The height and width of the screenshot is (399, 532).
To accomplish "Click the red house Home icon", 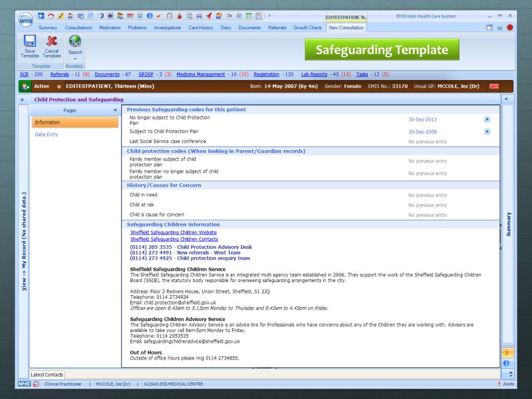I will (51, 16).
